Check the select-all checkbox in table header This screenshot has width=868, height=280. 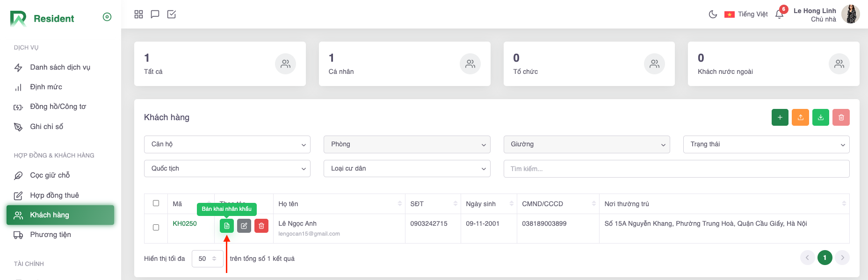(156, 203)
